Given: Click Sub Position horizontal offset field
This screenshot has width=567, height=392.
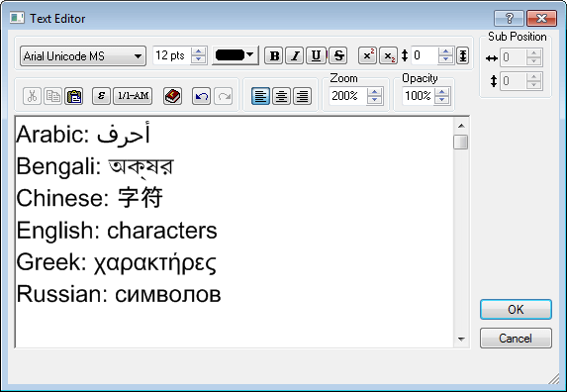Looking at the screenshot, I should pyautogui.click(x=514, y=57).
